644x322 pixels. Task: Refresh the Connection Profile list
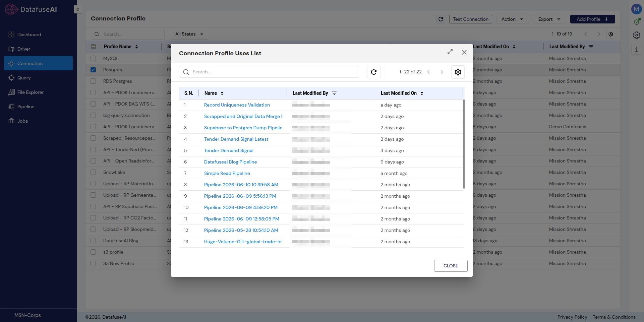[441, 19]
